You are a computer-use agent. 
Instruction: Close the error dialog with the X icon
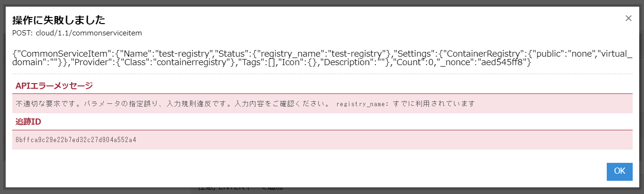pyautogui.click(x=628, y=18)
